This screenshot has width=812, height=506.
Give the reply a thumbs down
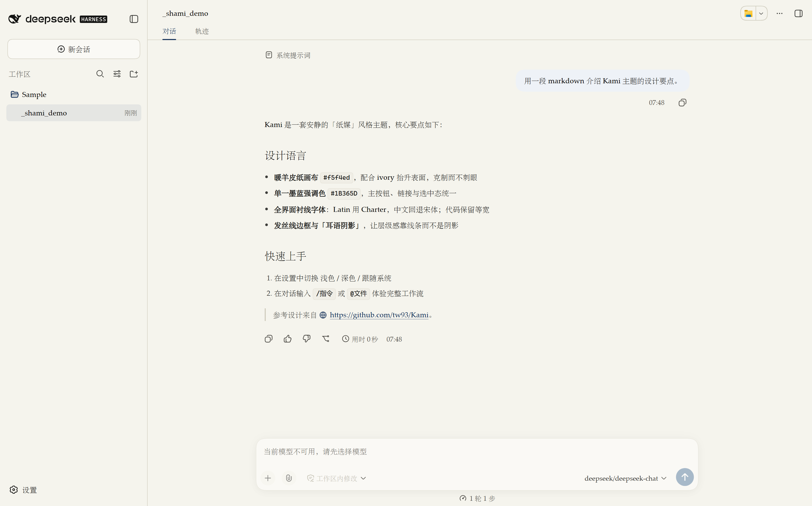click(x=307, y=339)
